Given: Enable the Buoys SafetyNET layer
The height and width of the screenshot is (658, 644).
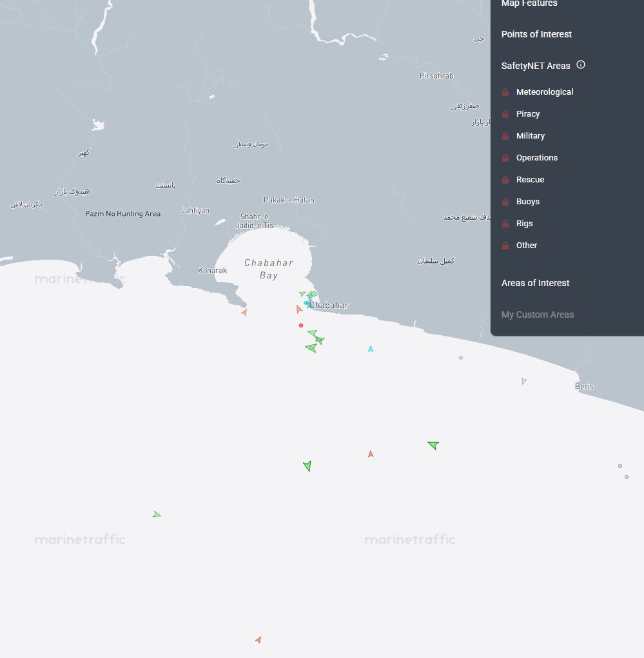Looking at the screenshot, I should coord(528,202).
